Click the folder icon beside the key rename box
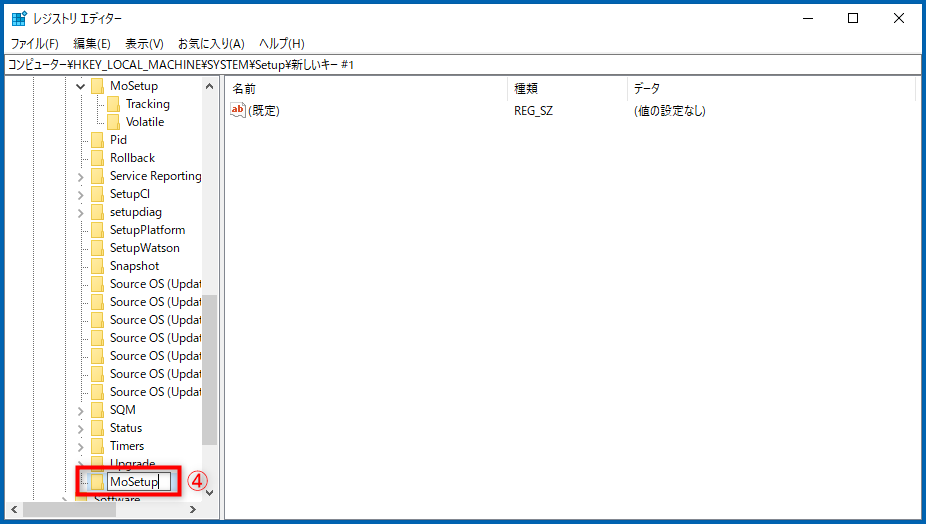Image resolution: width=926 pixels, height=524 pixels. (x=97, y=482)
